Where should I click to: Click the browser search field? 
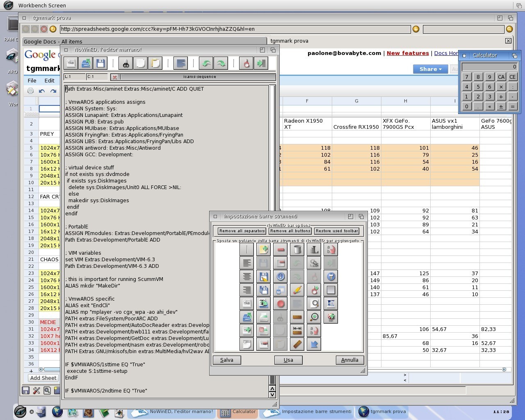click(x=463, y=29)
